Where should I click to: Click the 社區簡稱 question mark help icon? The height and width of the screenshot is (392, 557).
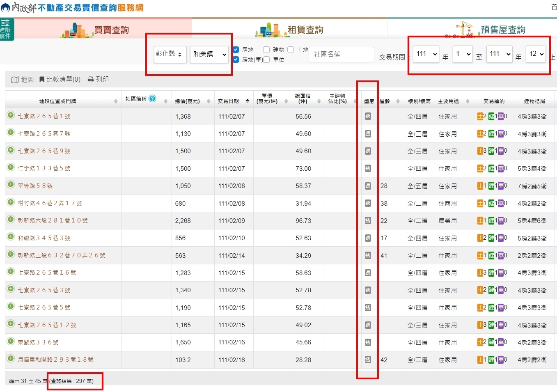152,98
